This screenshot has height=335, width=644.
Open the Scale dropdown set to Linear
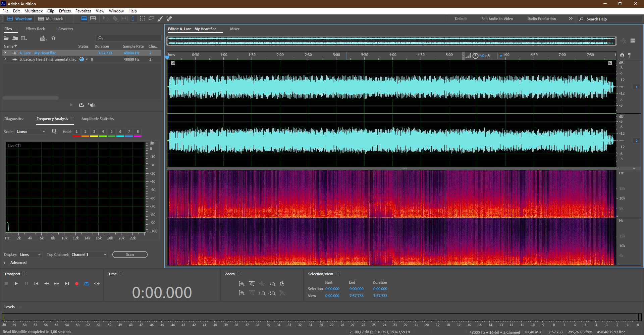pyautogui.click(x=31, y=131)
